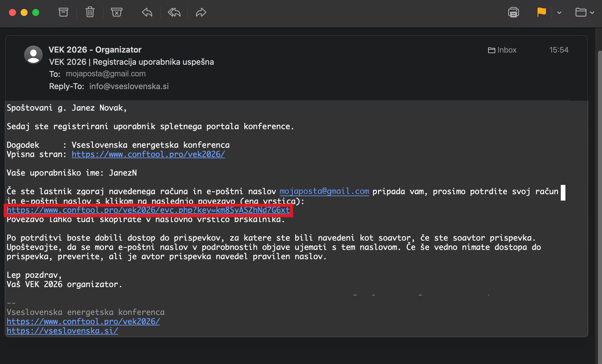Click the mojaposta@gmail.com email link
This screenshot has width=602, height=364.
[x=324, y=191]
